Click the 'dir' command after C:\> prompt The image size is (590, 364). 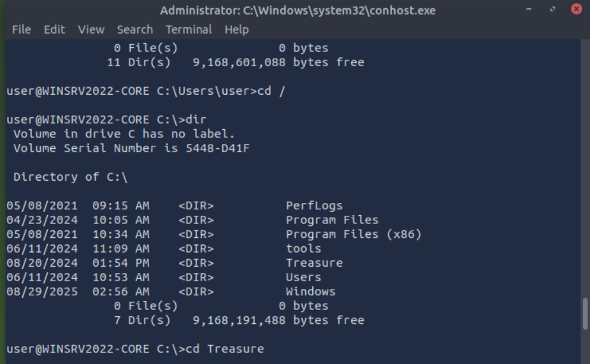196,120
